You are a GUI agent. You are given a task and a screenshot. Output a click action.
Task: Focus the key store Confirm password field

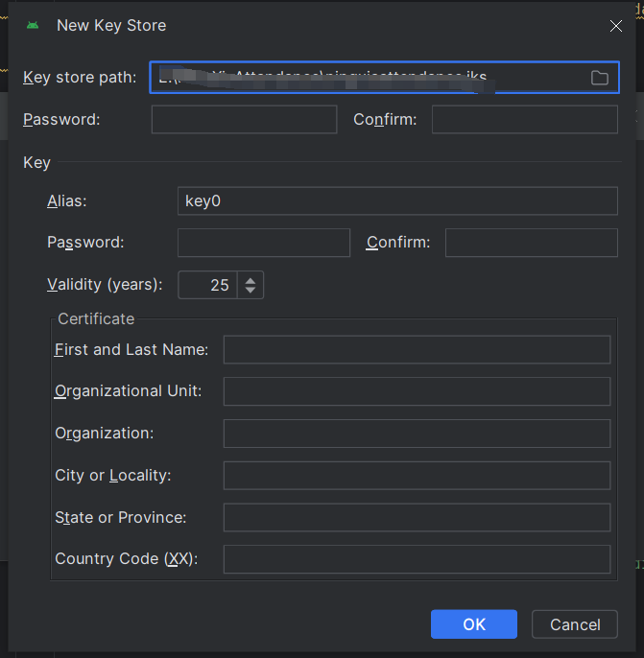tap(525, 120)
